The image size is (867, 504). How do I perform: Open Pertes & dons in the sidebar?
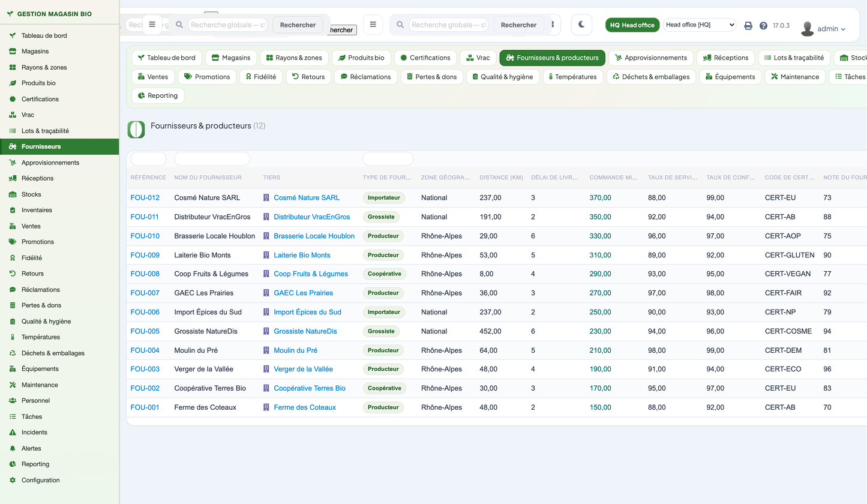point(59,305)
